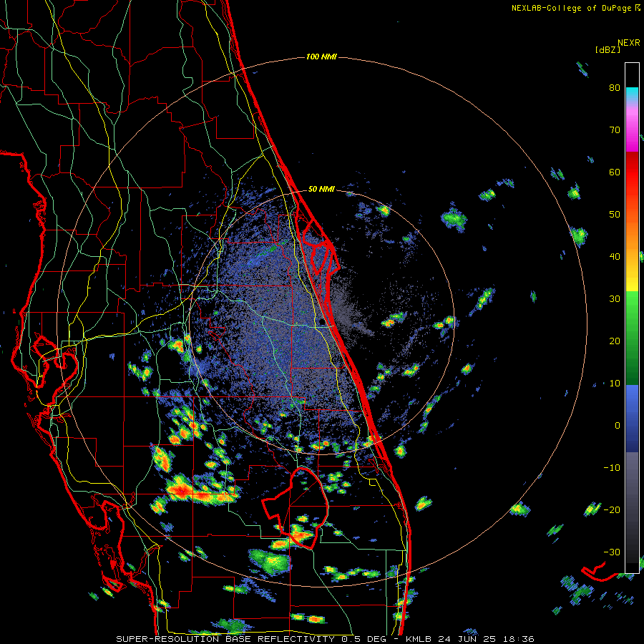
Task: Click the positive 20 value on the dBZ scale
Action: tap(615, 341)
